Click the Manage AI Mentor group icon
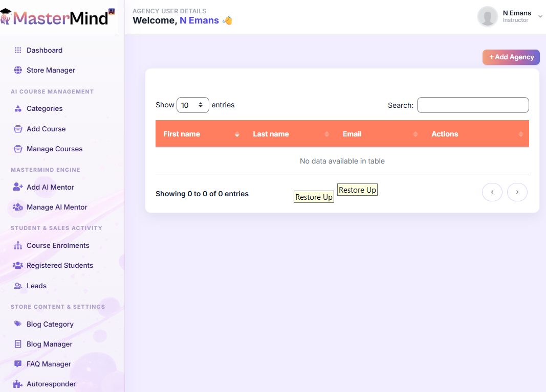This screenshot has width=546, height=392. [18, 207]
